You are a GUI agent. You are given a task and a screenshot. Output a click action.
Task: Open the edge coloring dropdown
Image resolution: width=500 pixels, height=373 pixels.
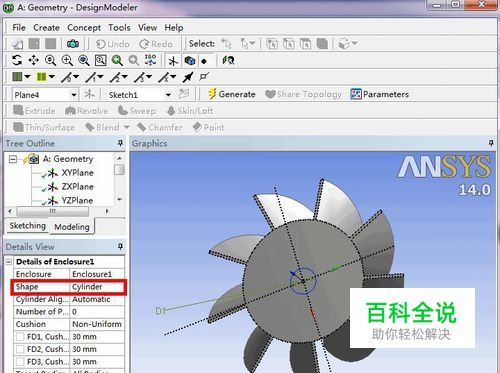(x=52, y=77)
